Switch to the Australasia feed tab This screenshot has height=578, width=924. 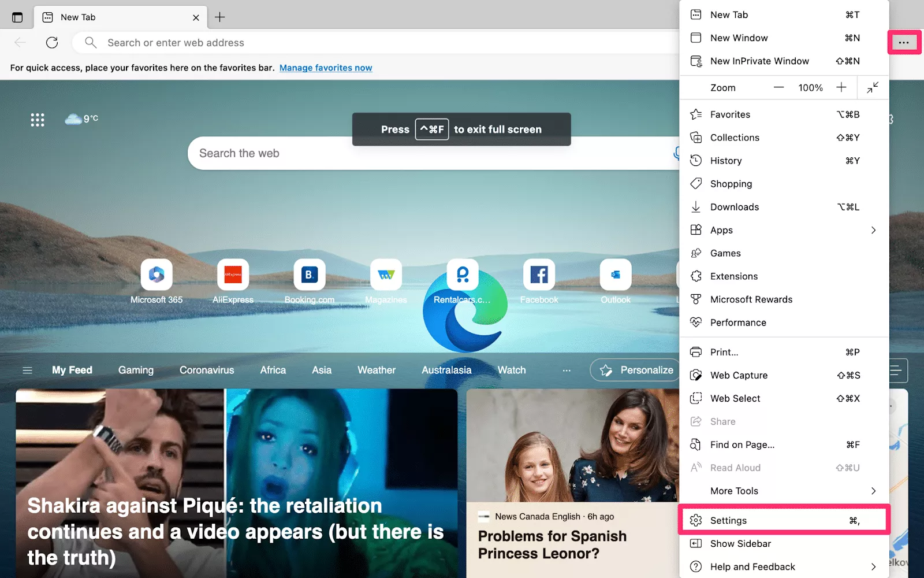[446, 370]
